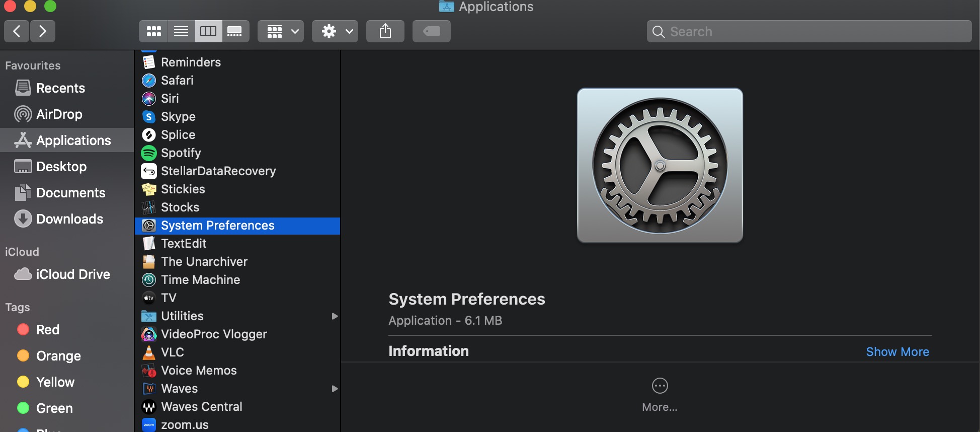Select the Siri app icon

click(149, 99)
